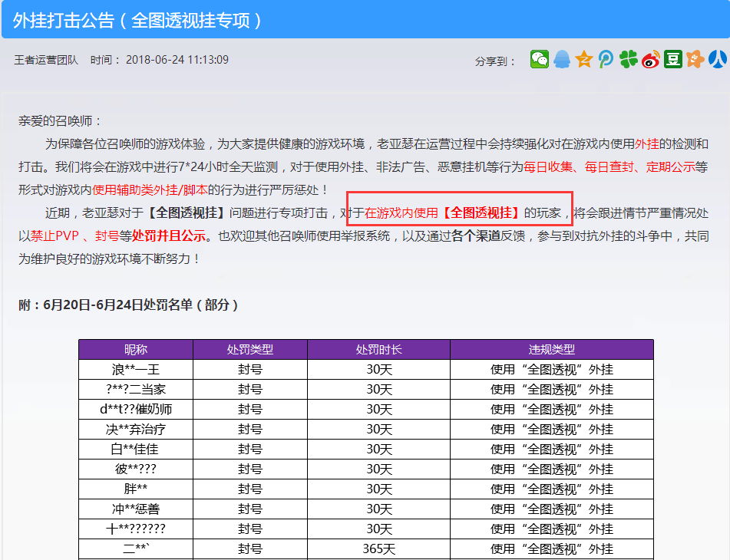Screen dimensions: 730x560
Task: Click the red text 每日收集、每日查封、定期公示
Action: click(609, 167)
